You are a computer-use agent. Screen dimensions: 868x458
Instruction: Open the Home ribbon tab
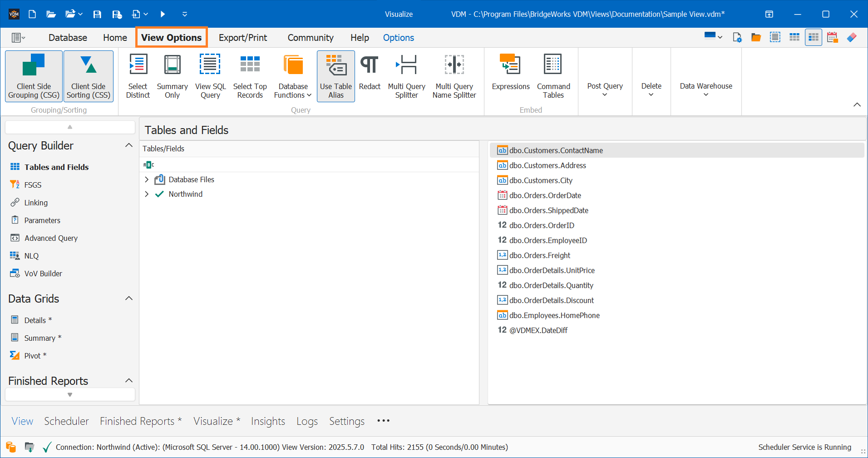(x=115, y=38)
